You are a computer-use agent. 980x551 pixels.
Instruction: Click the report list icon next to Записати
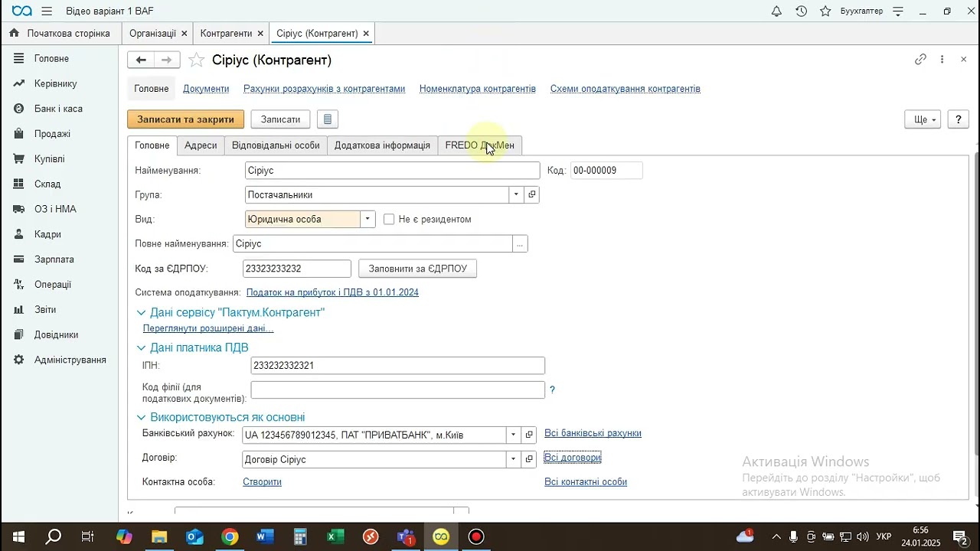[328, 119]
